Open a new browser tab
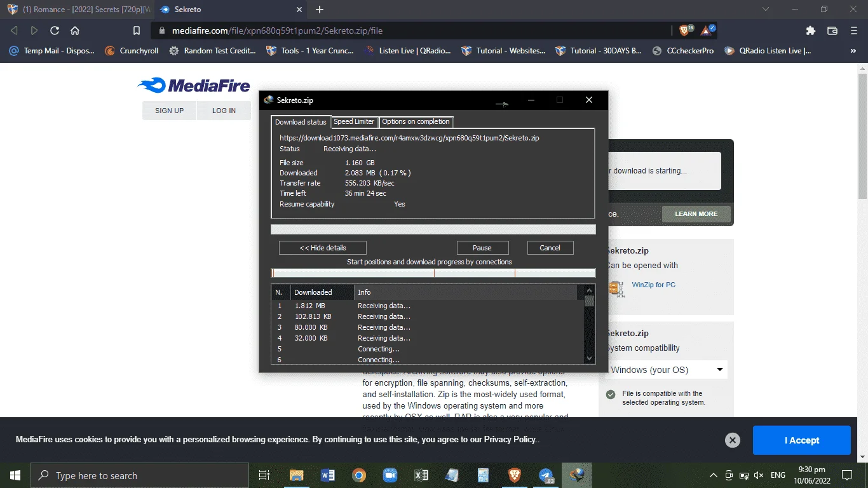 click(320, 10)
